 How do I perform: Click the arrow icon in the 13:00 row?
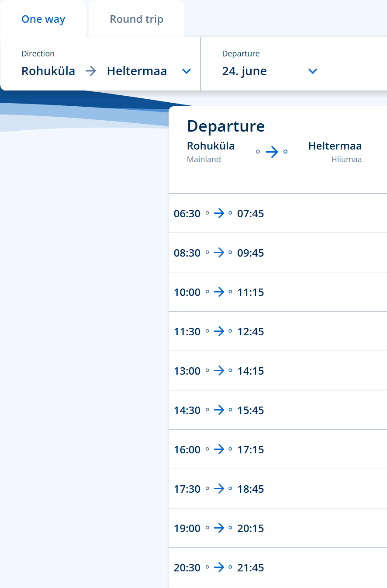pos(219,371)
